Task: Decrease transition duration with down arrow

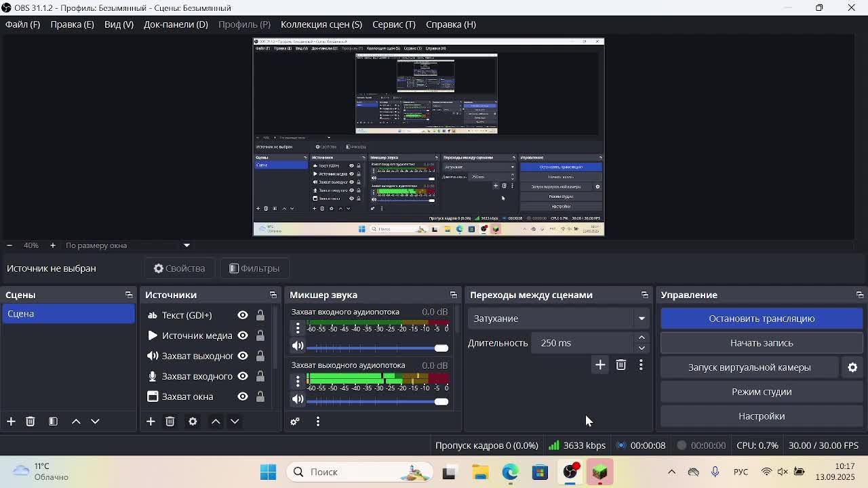Action: pyautogui.click(x=642, y=348)
